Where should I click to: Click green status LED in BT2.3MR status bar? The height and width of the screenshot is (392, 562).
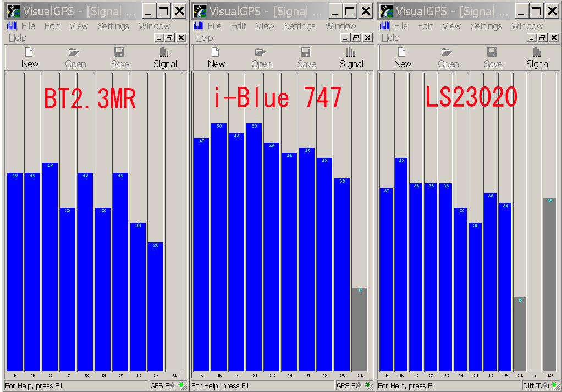(181, 385)
